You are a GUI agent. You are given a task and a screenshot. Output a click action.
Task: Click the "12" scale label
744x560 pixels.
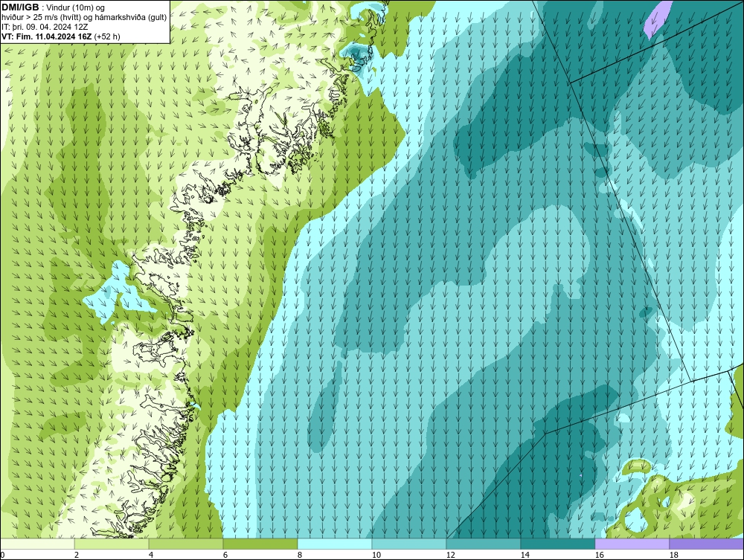pyautogui.click(x=451, y=555)
